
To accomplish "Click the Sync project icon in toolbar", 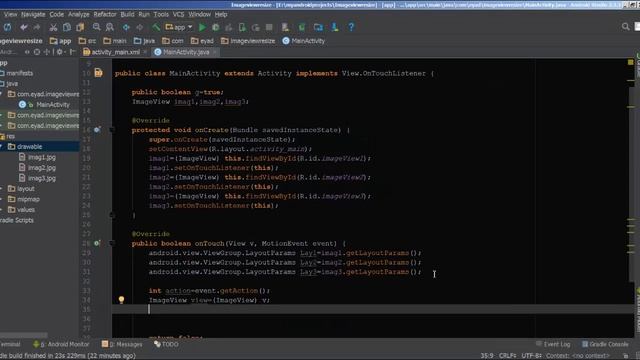I will point(7,27).
